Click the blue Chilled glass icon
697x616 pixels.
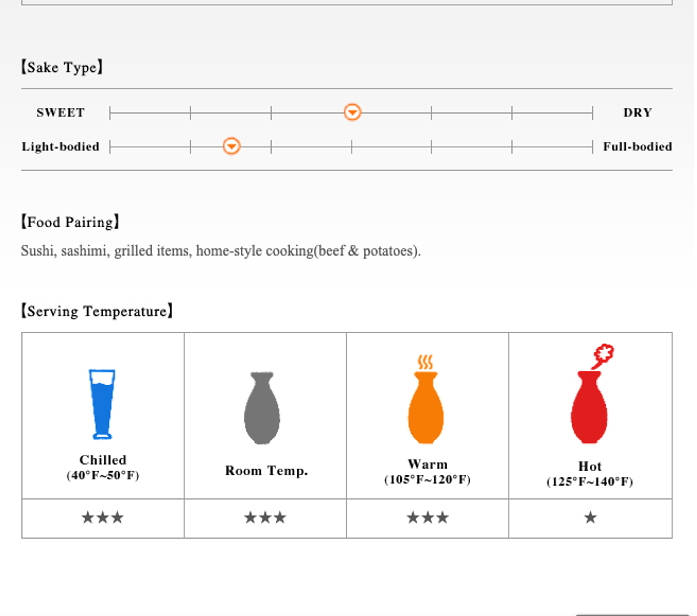coord(102,404)
